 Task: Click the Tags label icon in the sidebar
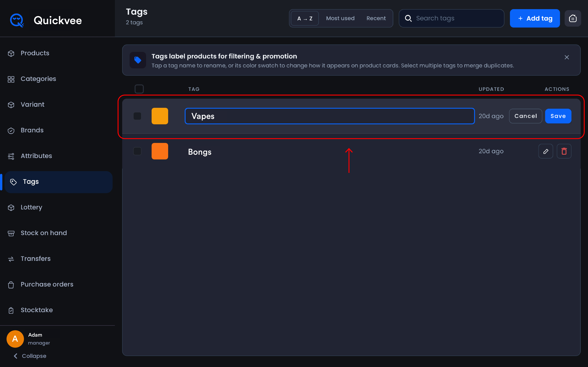(13, 182)
